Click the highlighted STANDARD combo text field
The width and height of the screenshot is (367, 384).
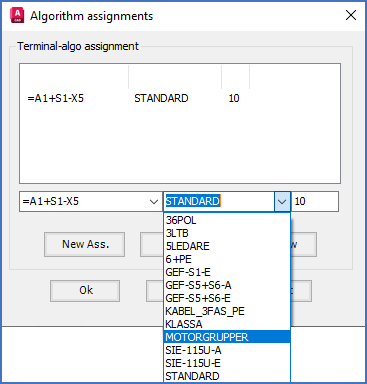(x=219, y=201)
